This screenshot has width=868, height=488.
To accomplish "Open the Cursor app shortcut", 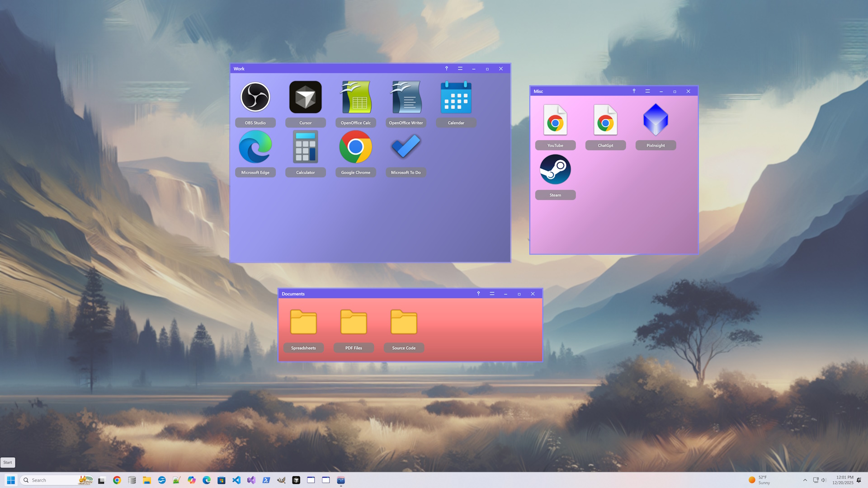I will pyautogui.click(x=305, y=97).
